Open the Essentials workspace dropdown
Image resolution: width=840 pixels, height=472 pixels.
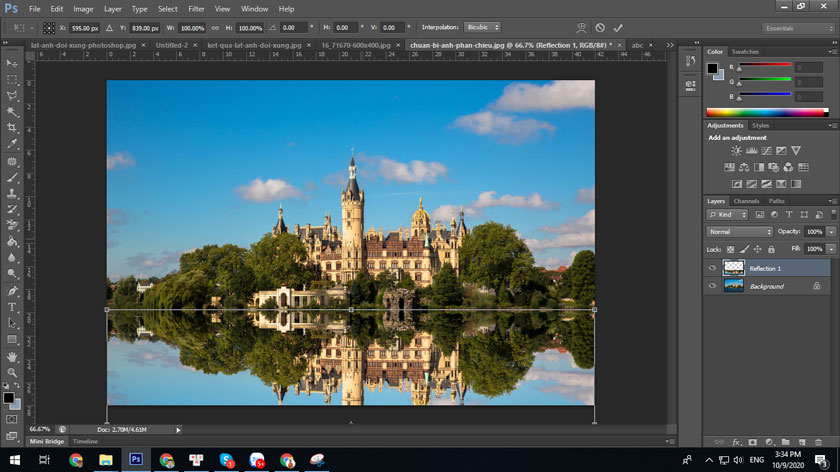(798, 28)
